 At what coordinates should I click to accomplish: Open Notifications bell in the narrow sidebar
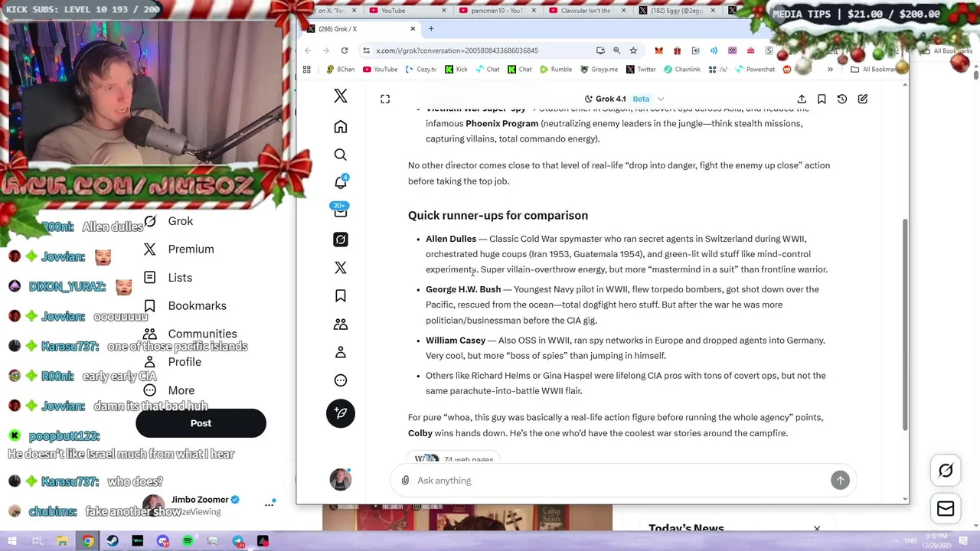[x=341, y=182]
